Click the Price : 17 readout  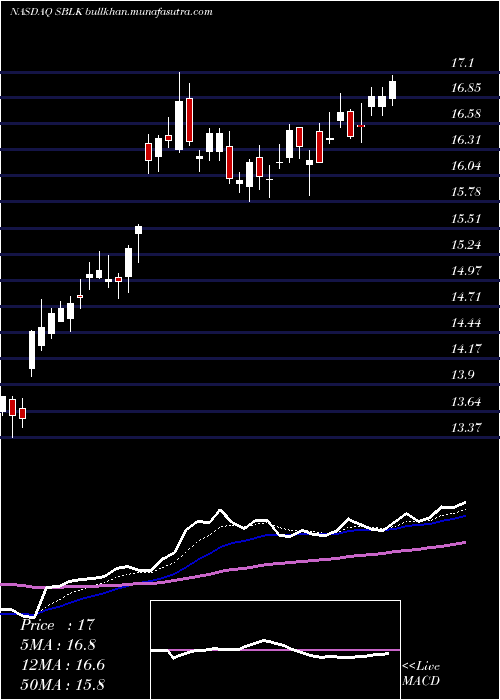click(x=58, y=625)
